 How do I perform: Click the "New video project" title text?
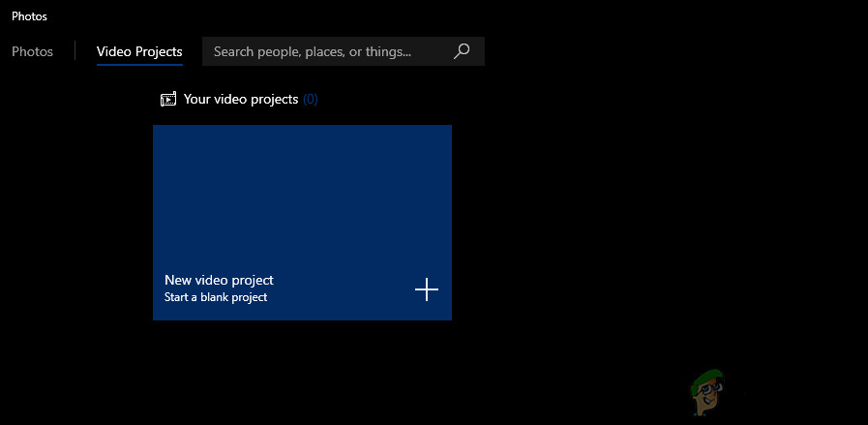click(x=219, y=280)
